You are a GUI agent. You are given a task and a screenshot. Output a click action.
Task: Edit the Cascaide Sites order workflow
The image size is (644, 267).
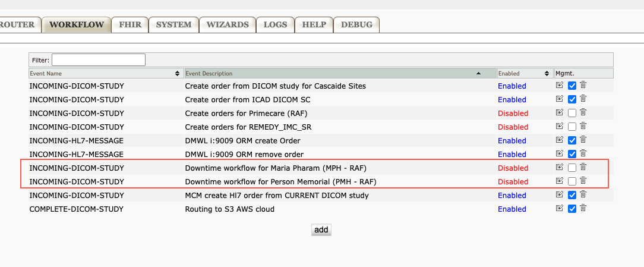[560, 86]
